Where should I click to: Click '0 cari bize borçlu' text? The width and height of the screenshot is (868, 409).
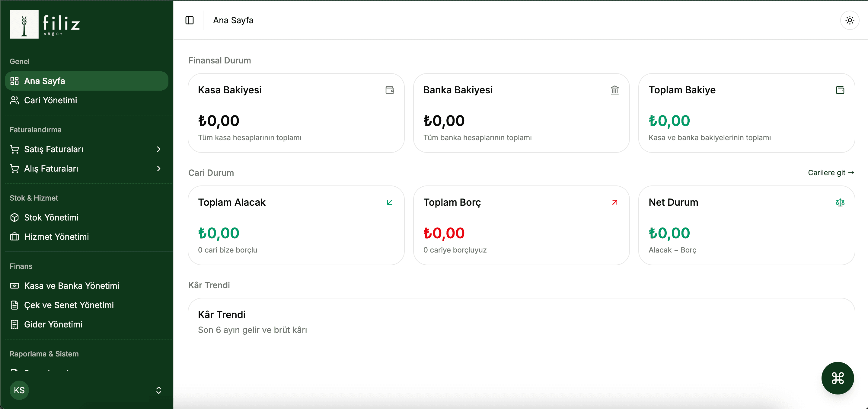coord(228,250)
